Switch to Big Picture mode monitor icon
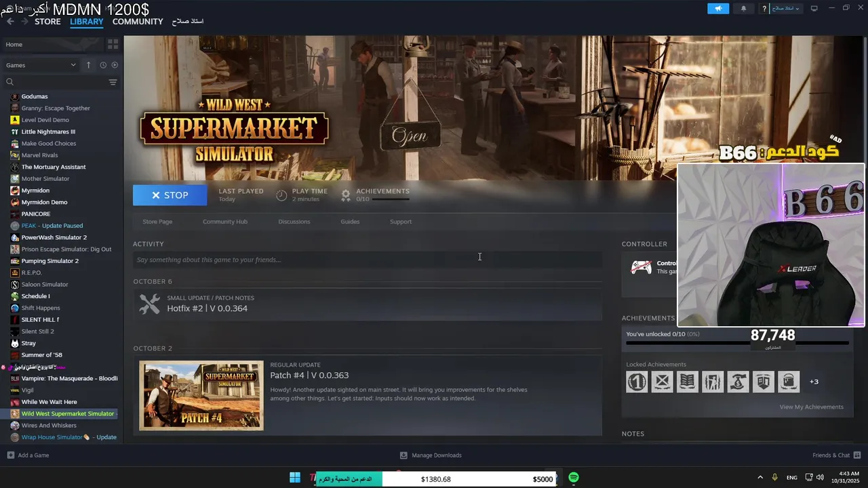 click(814, 8)
